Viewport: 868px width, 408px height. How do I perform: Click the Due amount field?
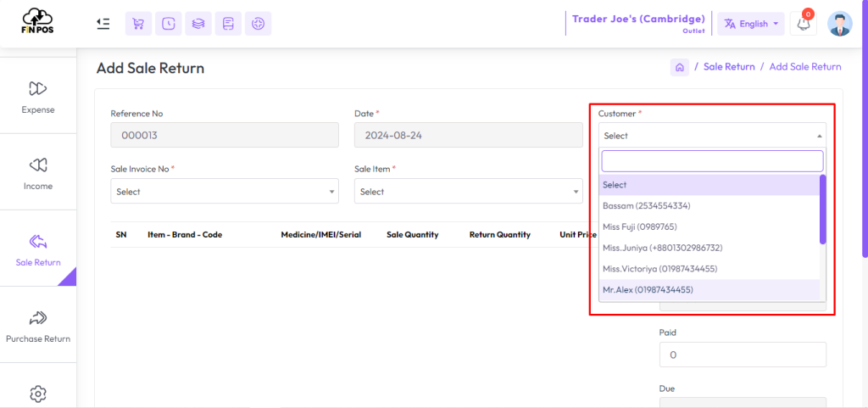tap(743, 403)
